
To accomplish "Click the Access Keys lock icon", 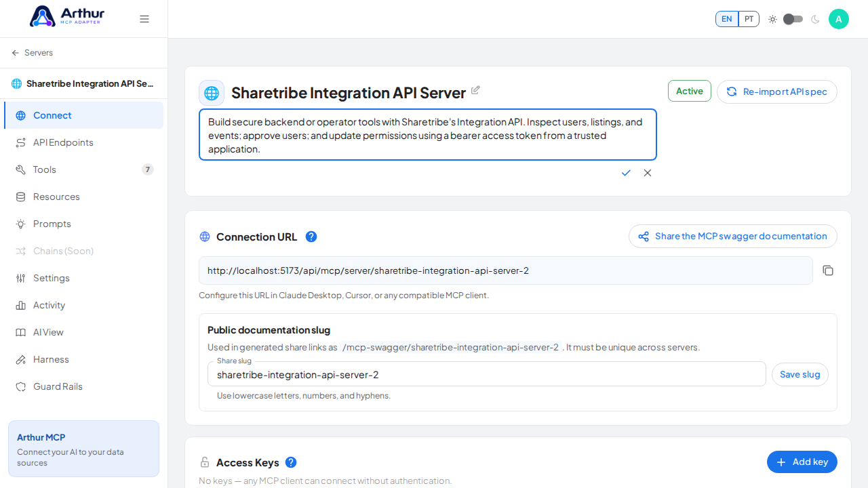I will coord(205,462).
